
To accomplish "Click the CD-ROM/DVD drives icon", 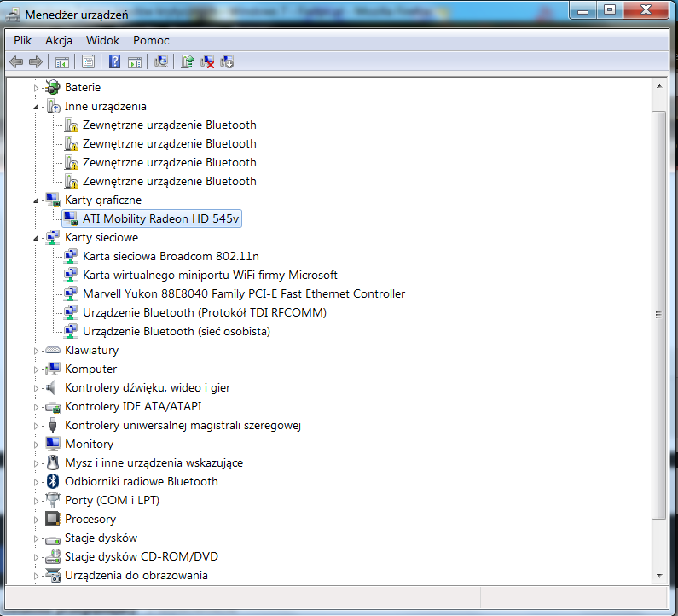I will pos(53,556).
